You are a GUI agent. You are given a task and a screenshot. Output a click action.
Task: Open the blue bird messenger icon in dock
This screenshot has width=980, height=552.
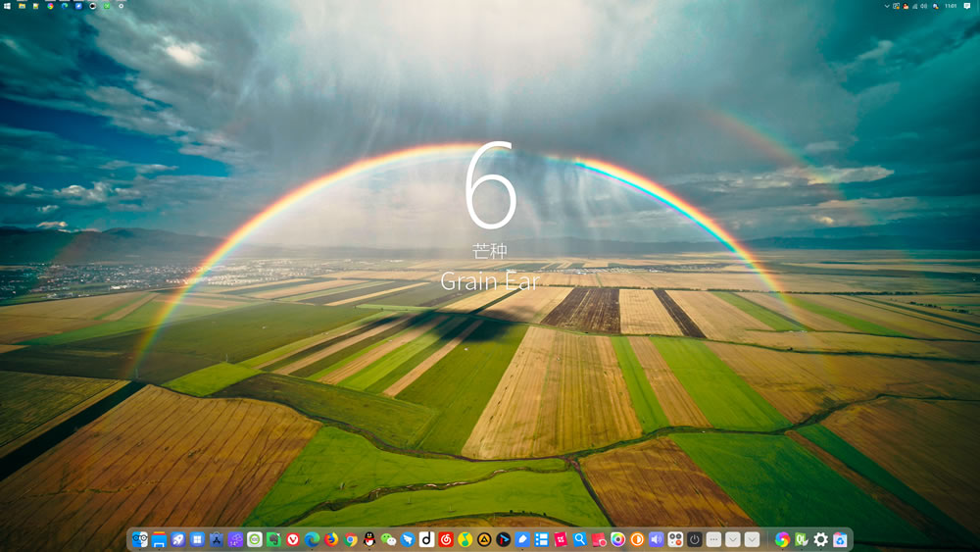point(408,539)
